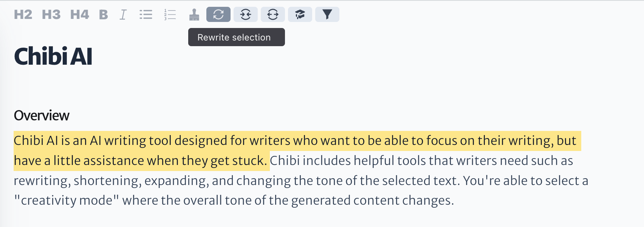The height and width of the screenshot is (227, 644).
Task: Click the "Rewrite selection" tooltip label
Action: (x=234, y=37)
